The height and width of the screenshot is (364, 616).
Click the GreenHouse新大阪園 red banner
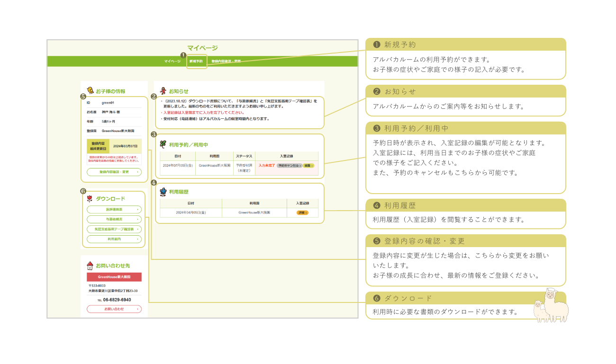(114, 277)
